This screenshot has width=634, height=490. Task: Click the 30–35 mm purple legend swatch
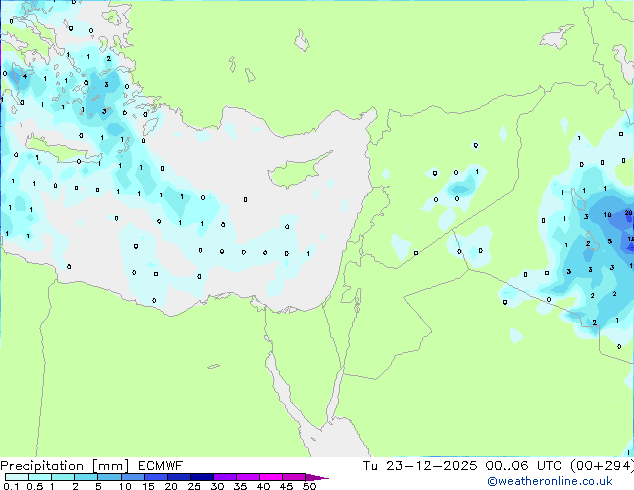point(224,477)
